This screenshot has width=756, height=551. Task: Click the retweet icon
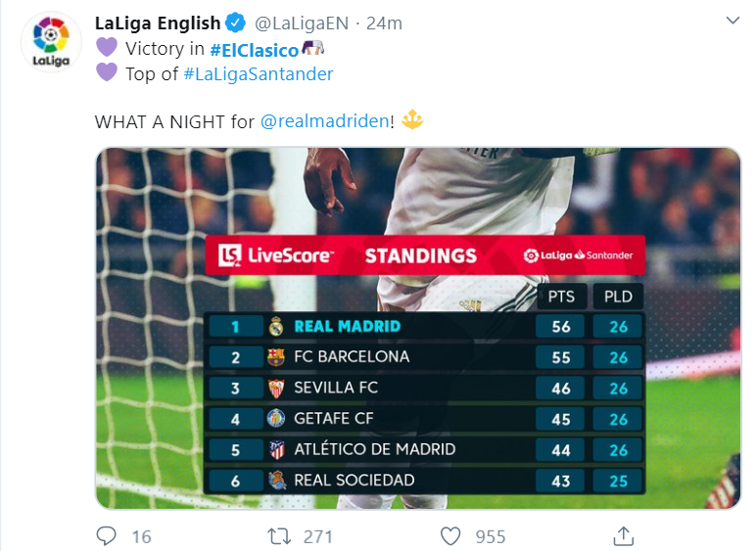coord(280,536)
